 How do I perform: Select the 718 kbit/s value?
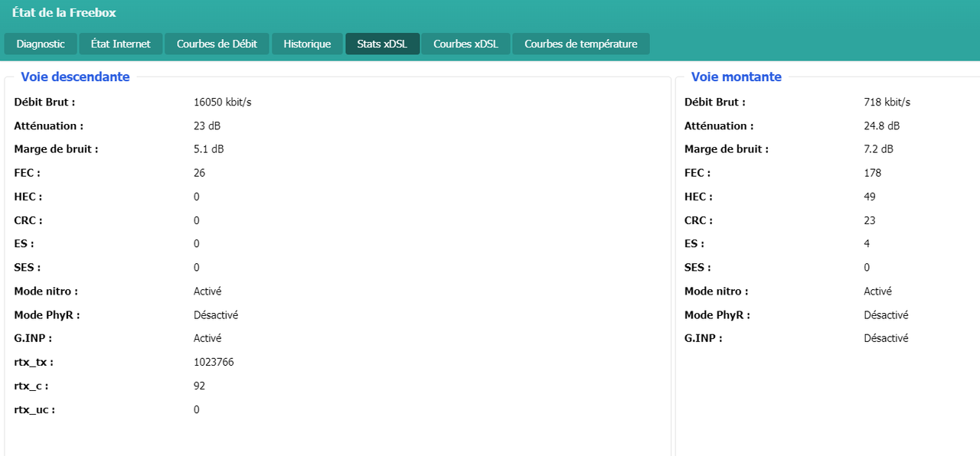[x=887, y=102]
